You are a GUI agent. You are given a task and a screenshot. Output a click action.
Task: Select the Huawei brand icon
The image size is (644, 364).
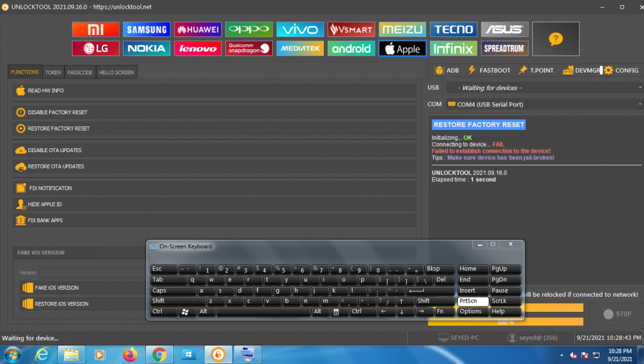198,29
